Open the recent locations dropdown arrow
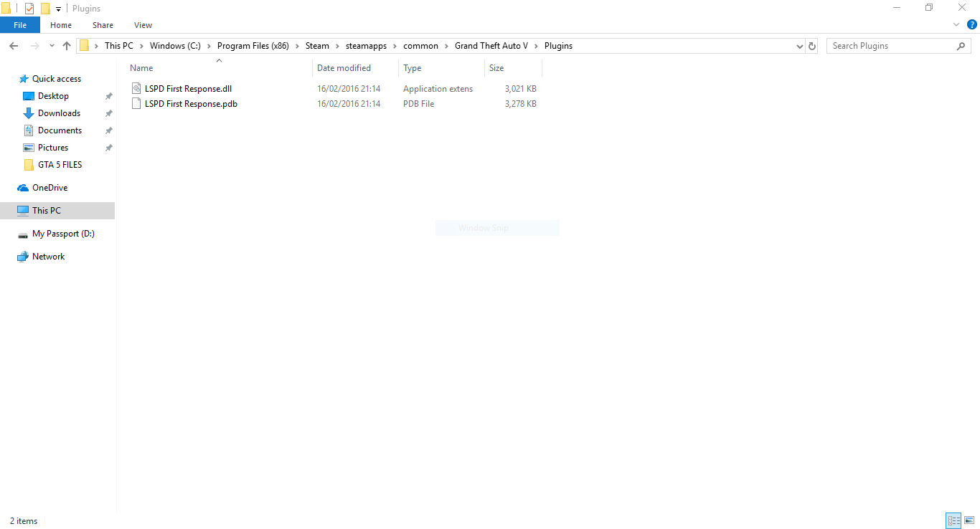Image resolution: width=980 pixels, height=529 pixels. 52,46
